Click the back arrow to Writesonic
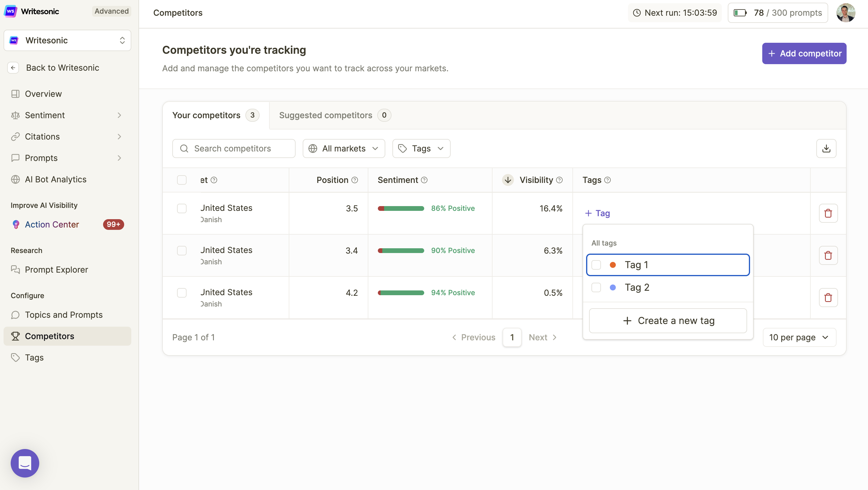Screen dimensions: 868x490 pos(13,68)
